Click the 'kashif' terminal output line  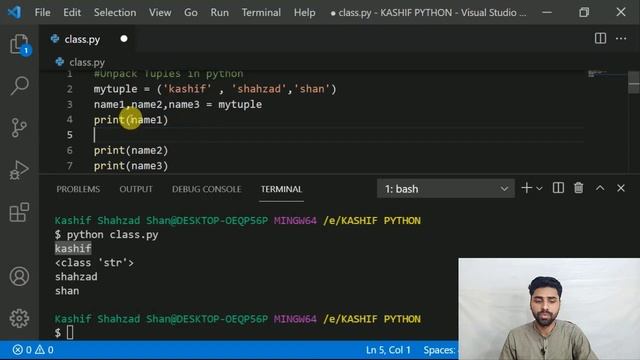73,249
